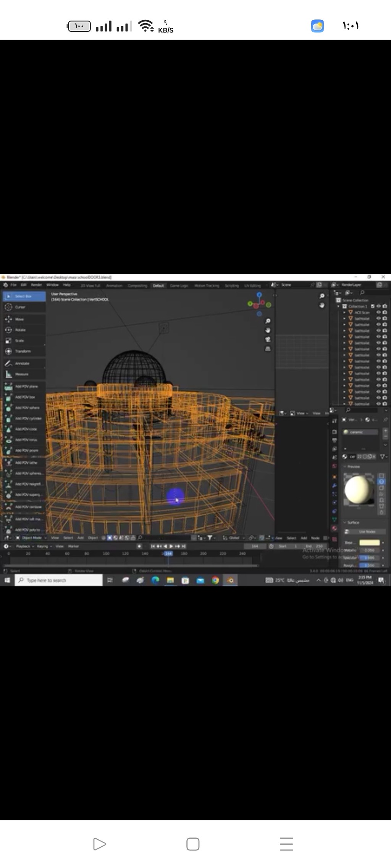391x868 pixels.
Task: Click Add POV cone tool
Action: click(x=24, y=429)
